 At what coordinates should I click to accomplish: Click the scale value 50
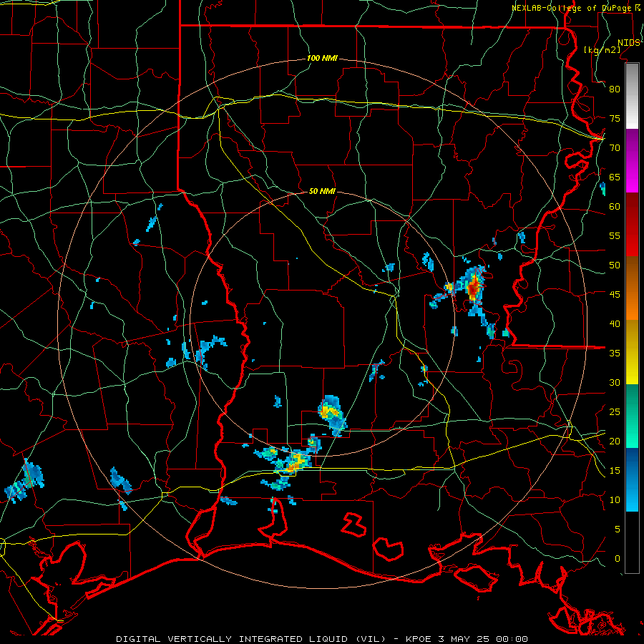(x=615, y=265)
